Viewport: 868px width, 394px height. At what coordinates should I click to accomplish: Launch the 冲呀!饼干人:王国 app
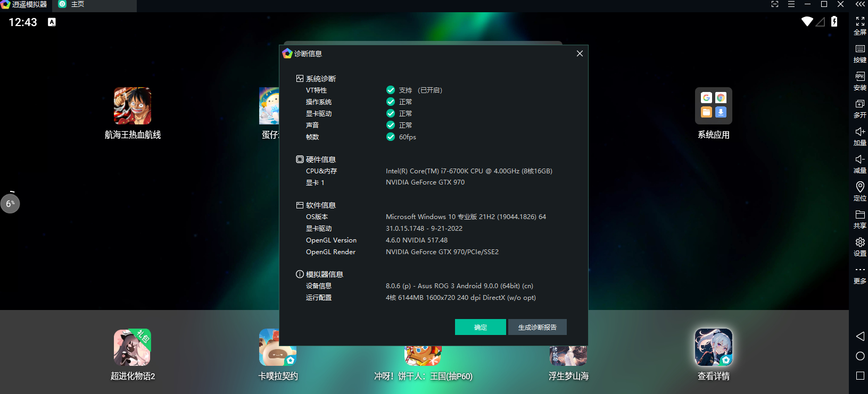pyautogui.click(x=423, y=356)
